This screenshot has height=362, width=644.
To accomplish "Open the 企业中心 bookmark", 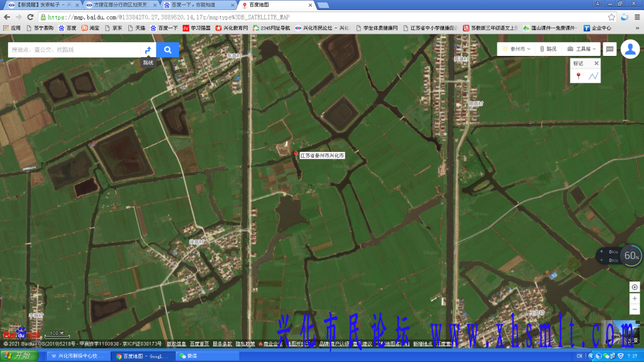I will [x=597, y=28].
